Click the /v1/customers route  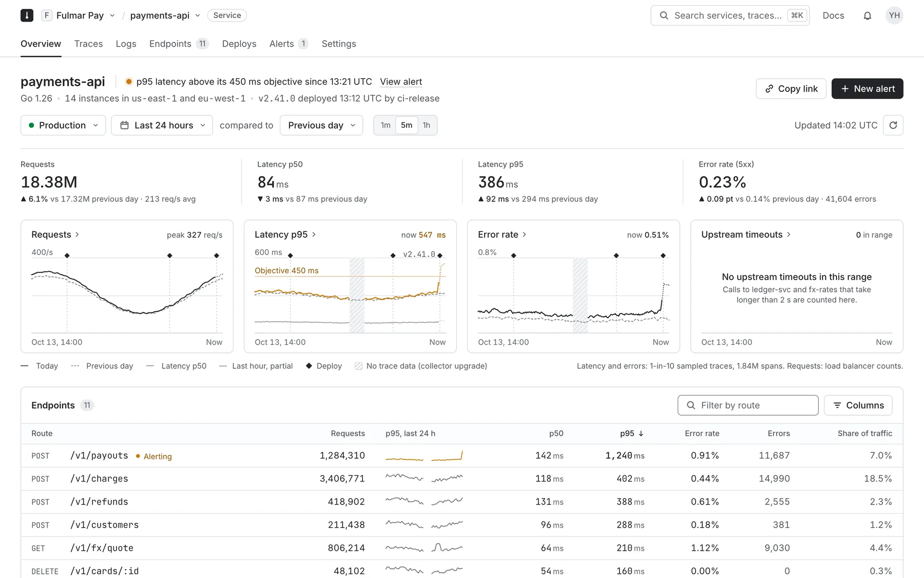pos(105,525)
